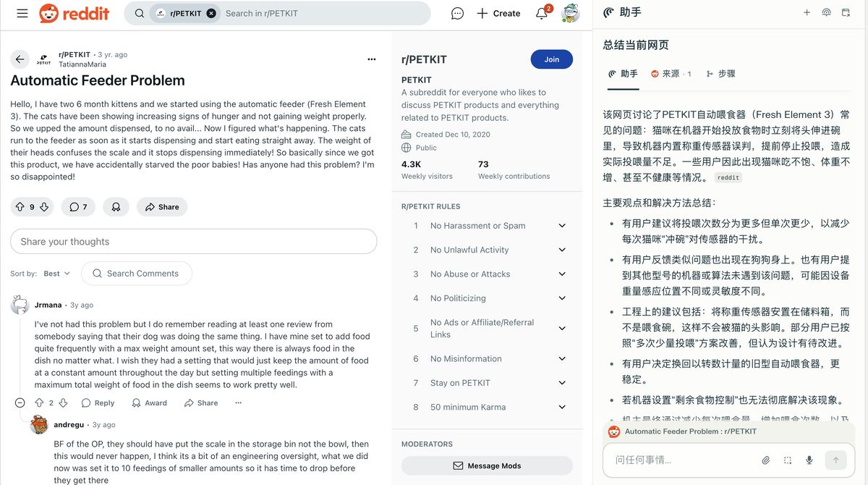Expand the 50 minimum Karma rule
Screen dimensions: 868x485
click(x=562, y=407)
